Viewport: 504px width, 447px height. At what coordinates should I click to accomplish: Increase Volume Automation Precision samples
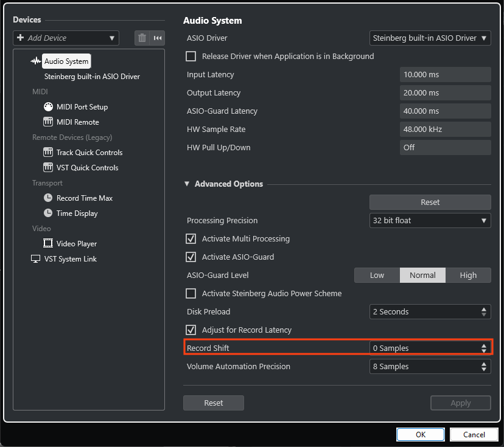484,364
